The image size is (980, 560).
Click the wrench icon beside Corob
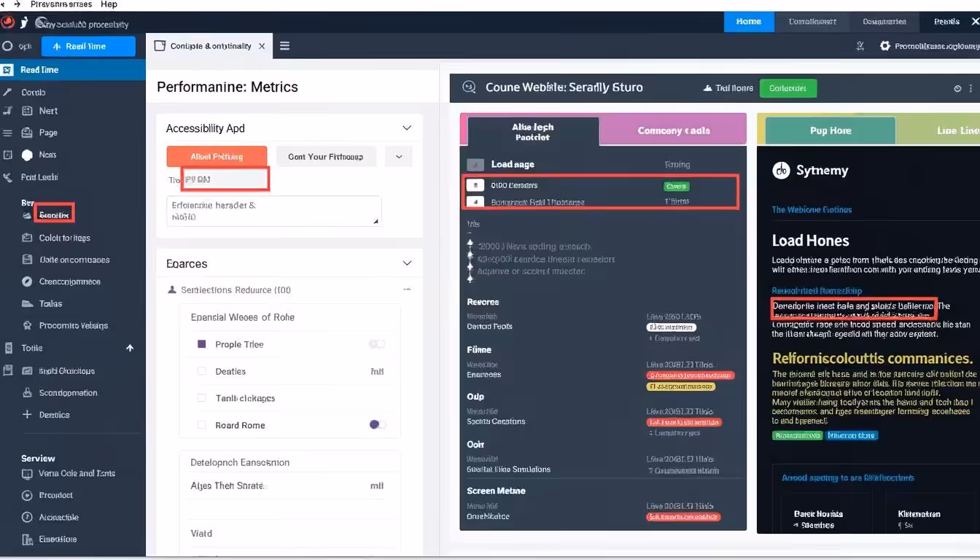(x=7, y=92)
